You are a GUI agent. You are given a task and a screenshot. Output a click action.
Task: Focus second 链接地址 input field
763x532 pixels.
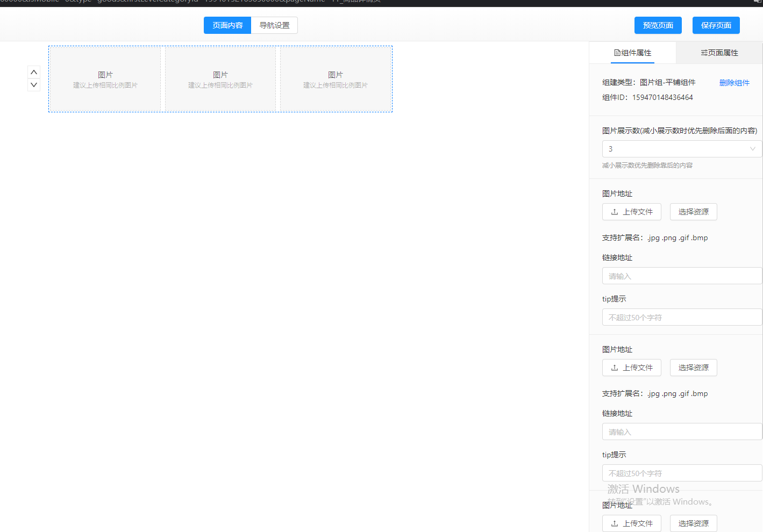coord(682,432)
